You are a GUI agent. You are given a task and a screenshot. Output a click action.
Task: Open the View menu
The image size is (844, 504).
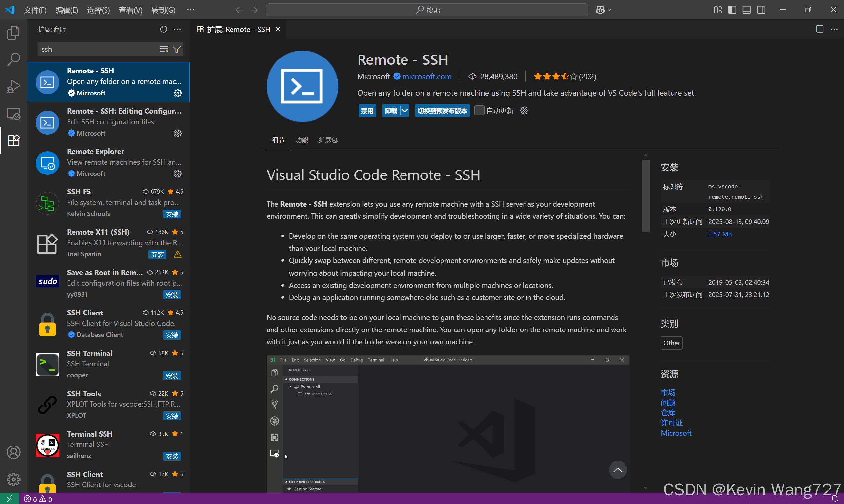point(131,10)
